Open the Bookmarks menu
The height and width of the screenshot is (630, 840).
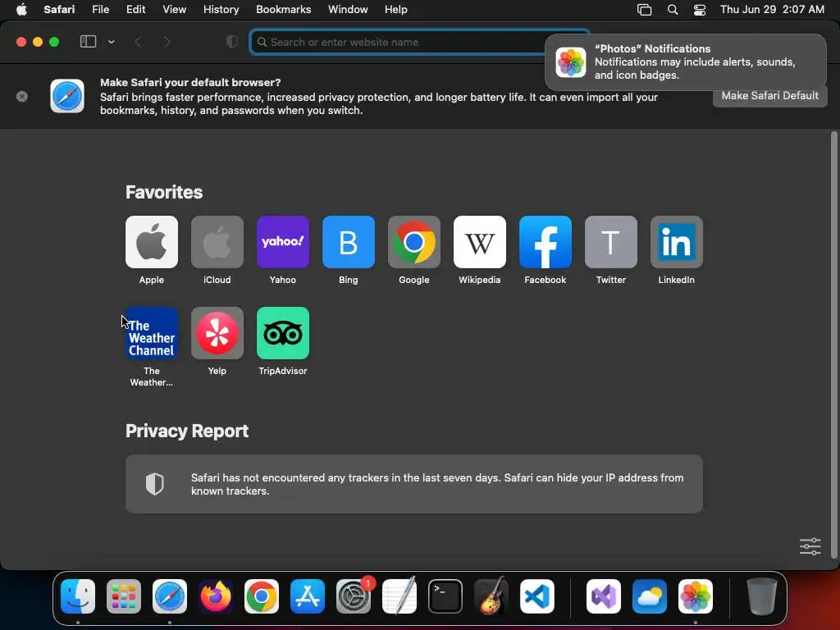point(283,10)
